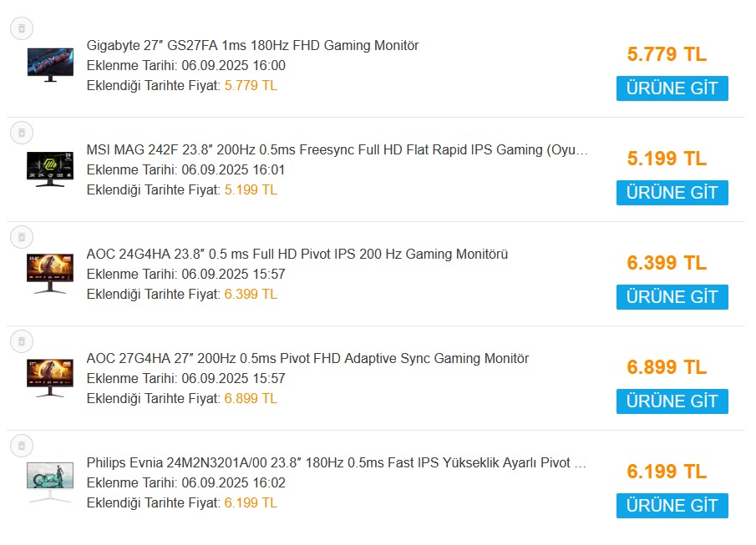This screenshot has height=545, width=756.
Task: Remove the MSI MAG 242F from list
Action: (x=22, y=133)
